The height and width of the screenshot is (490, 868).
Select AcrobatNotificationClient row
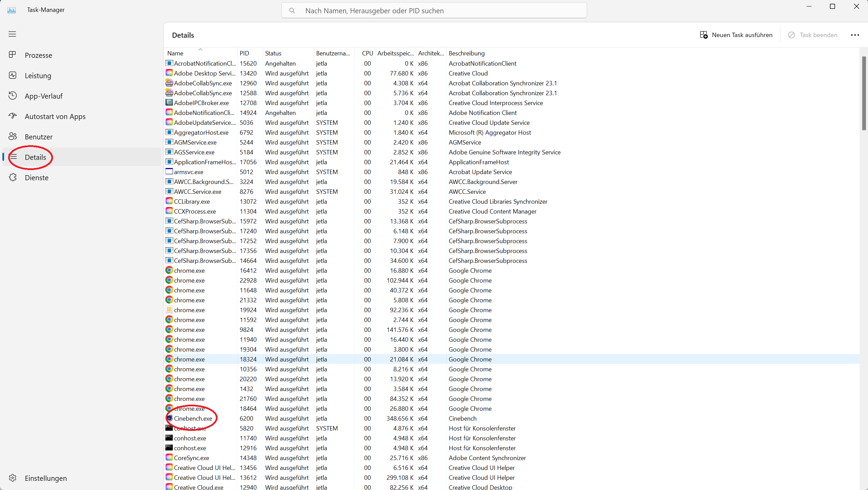(512, 63)
